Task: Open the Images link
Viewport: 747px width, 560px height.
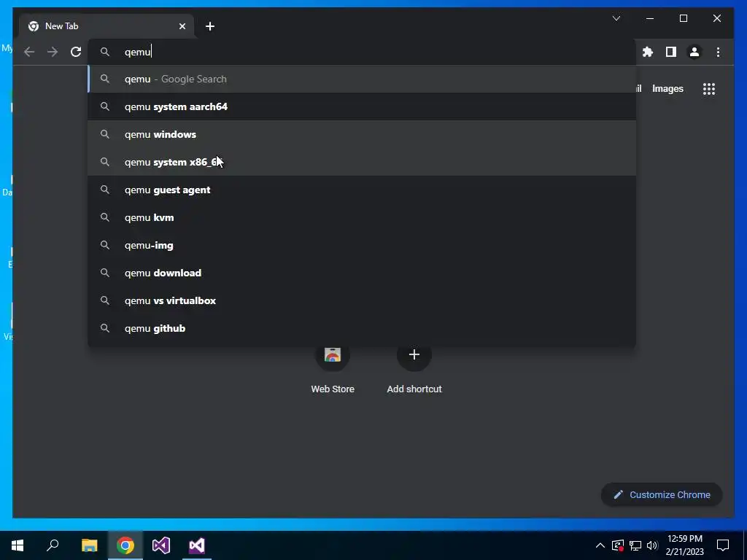Action: [667, 88]
